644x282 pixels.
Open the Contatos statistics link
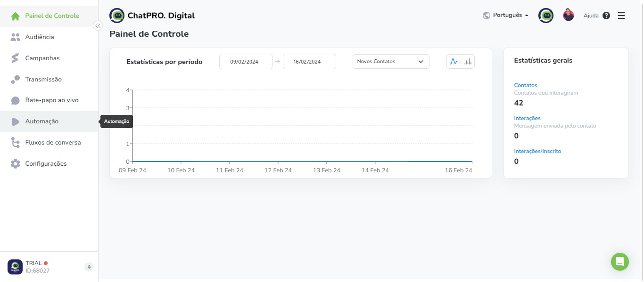coord(526,85)
